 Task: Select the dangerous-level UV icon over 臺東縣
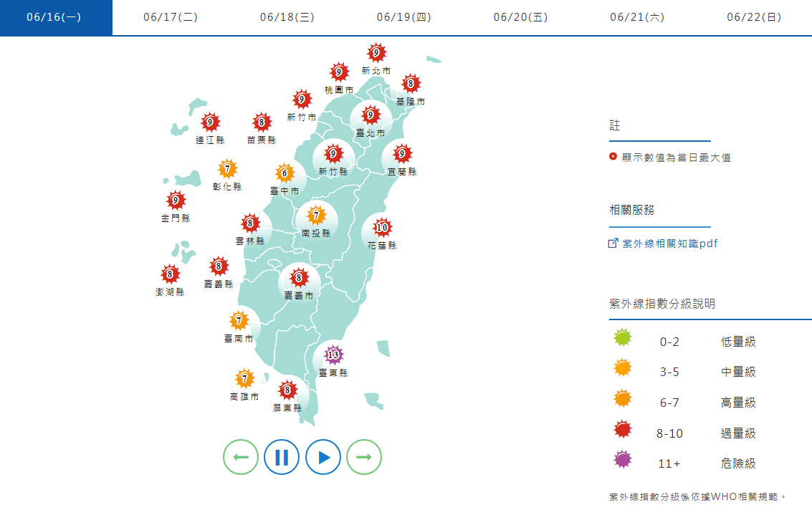point(333,354)
